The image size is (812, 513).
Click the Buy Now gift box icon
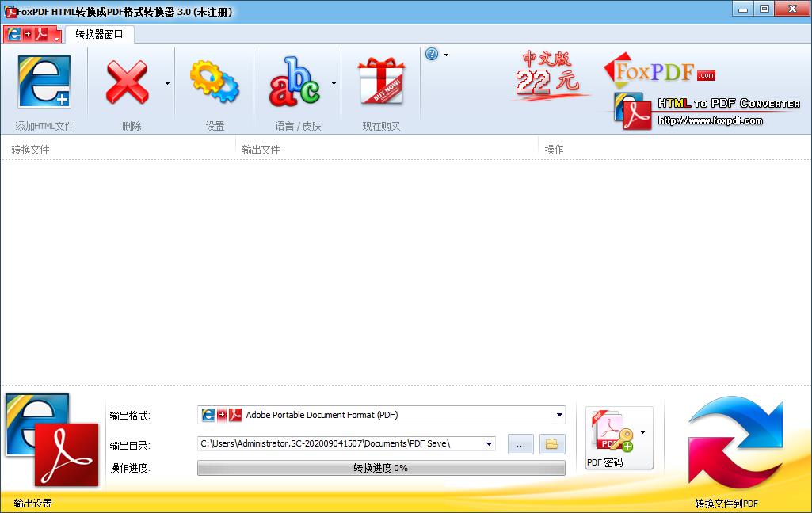(x=381, y=81)
